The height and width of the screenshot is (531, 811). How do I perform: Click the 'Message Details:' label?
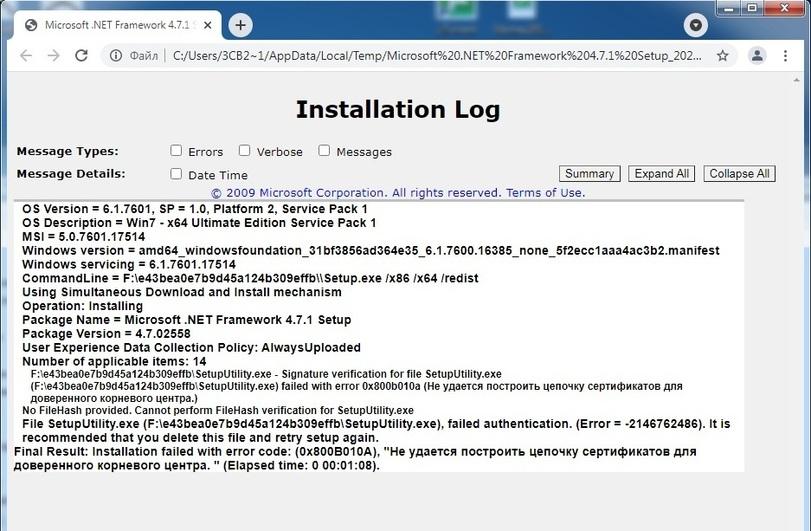coord(71,174)
